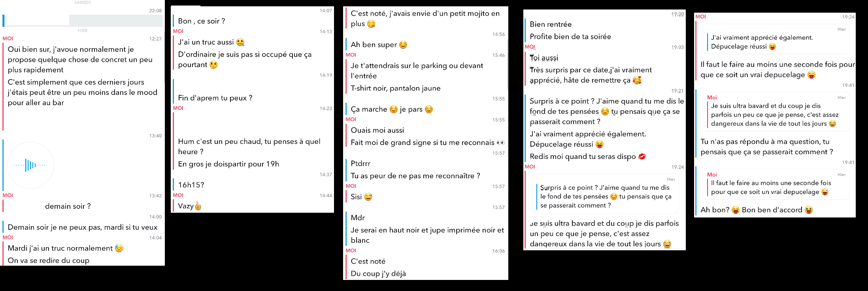Select message 'Bien rentrée'

tap(551, 25)
